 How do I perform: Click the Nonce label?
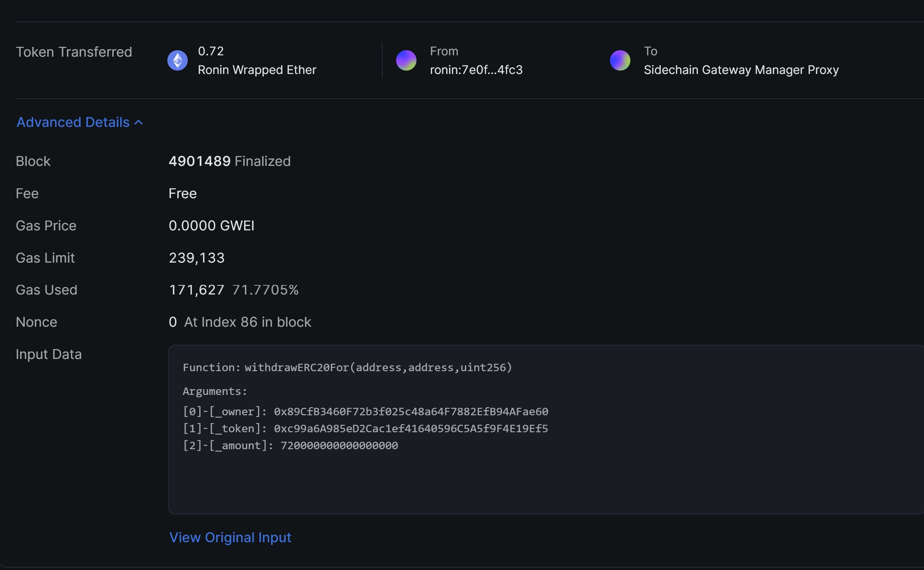point(36,322)
